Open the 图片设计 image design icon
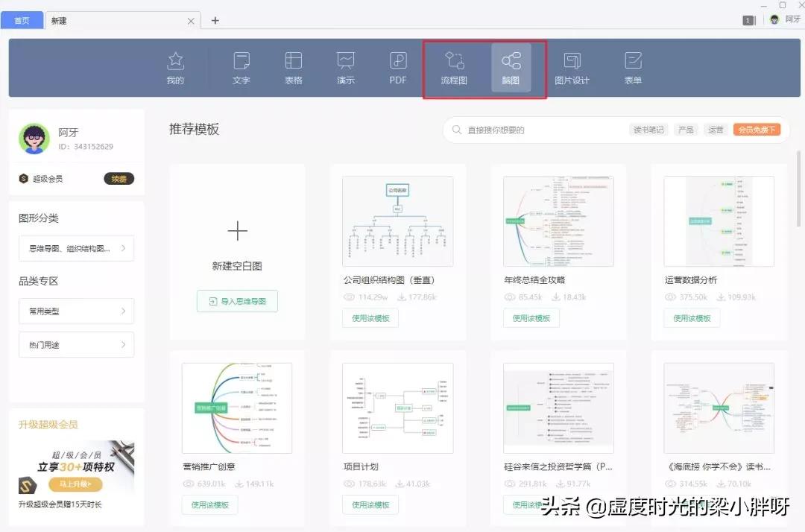This screenshot has width=805, height=532. (x=573, y=68)
